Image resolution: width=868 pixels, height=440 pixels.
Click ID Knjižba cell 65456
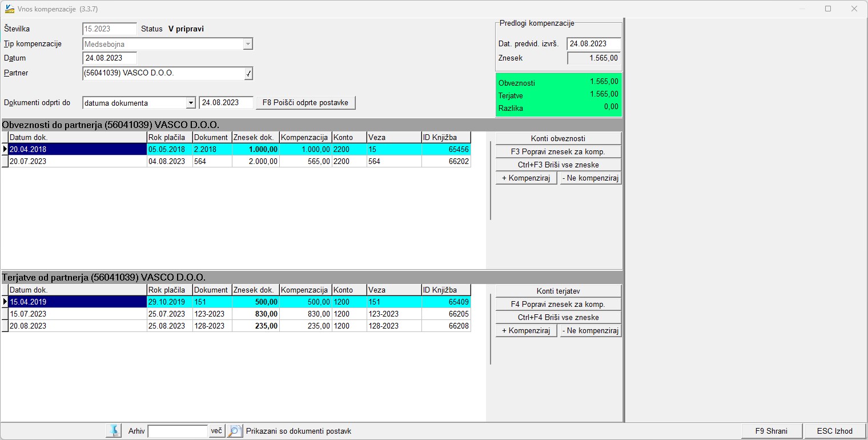[x=447, y=149]
